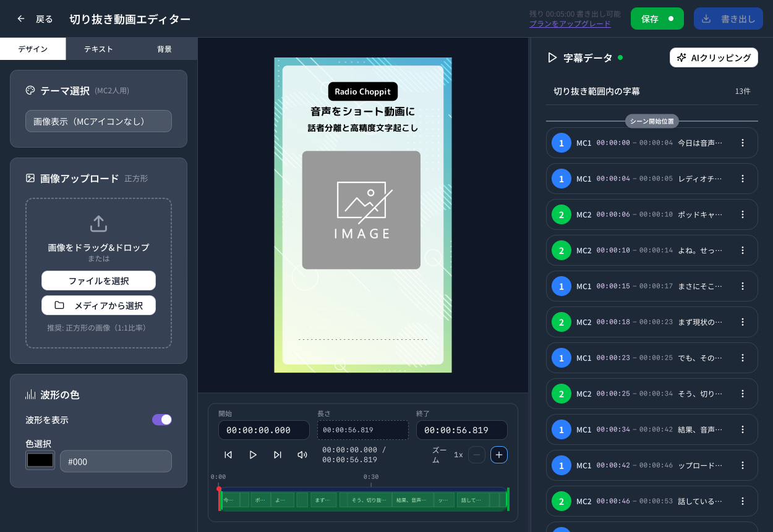Screen dimensions: 773x532
Task: Click the #000 color hex field
Action: [x=116, y=461]
